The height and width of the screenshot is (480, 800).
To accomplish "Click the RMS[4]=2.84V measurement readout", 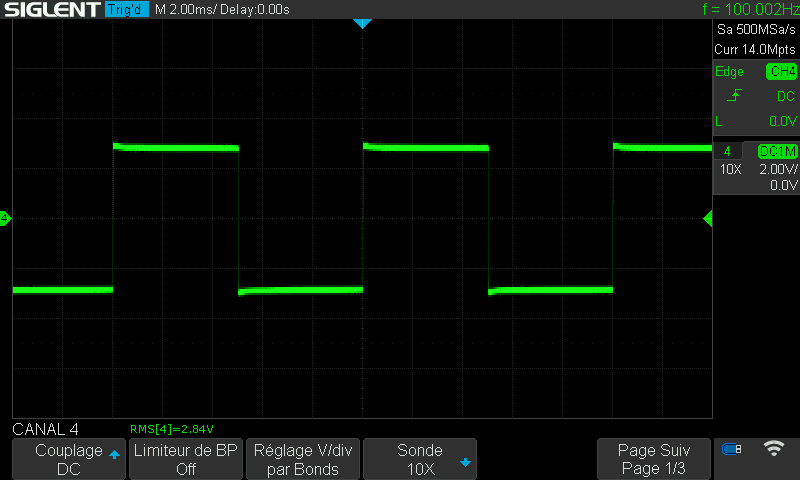I will pyautogui.click(x=172, y=429).
